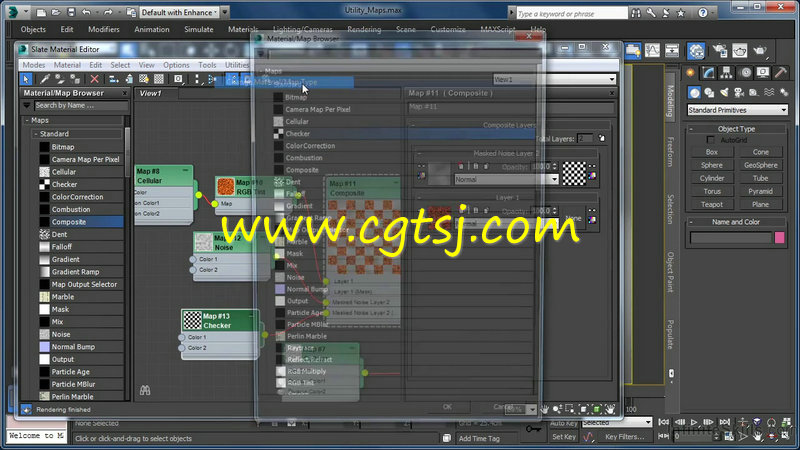The width and height of the screenshot is (800, 450).
Task: Open the Default with Enhance workspace dropdown
Action: (x=179, y=12)
